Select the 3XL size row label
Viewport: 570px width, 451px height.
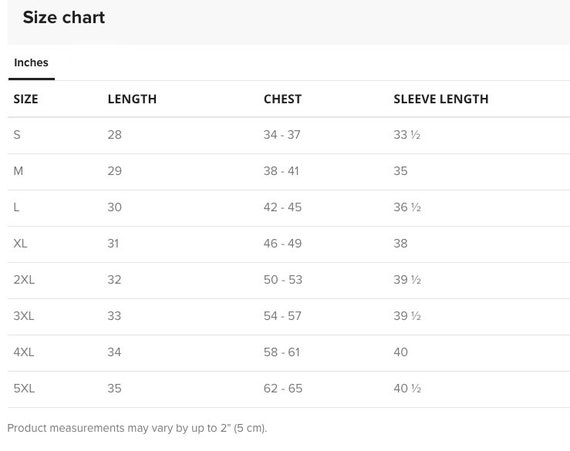click(24, 316)
